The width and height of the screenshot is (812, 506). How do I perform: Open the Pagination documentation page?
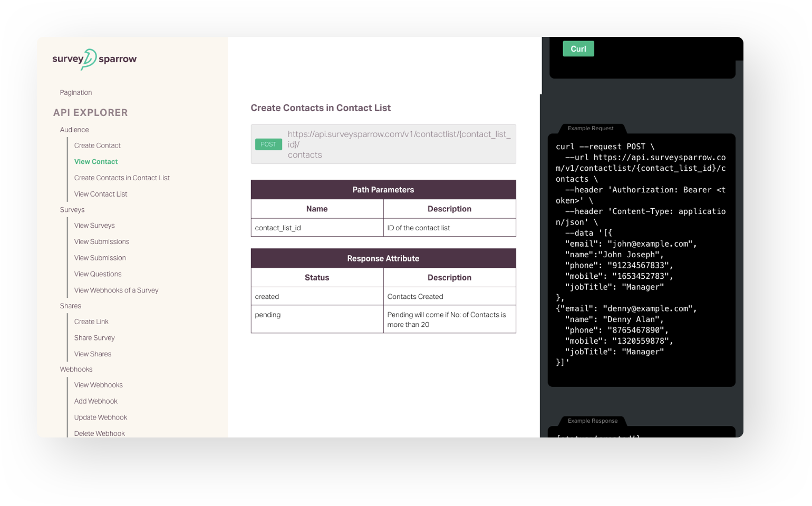(x=75, y=92)
